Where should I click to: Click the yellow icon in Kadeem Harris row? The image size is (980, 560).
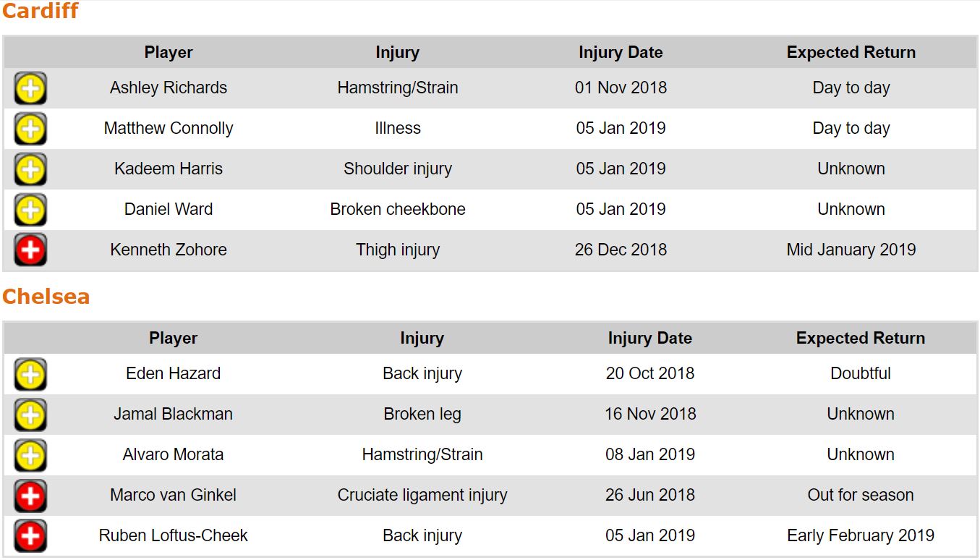pos(30,169)
